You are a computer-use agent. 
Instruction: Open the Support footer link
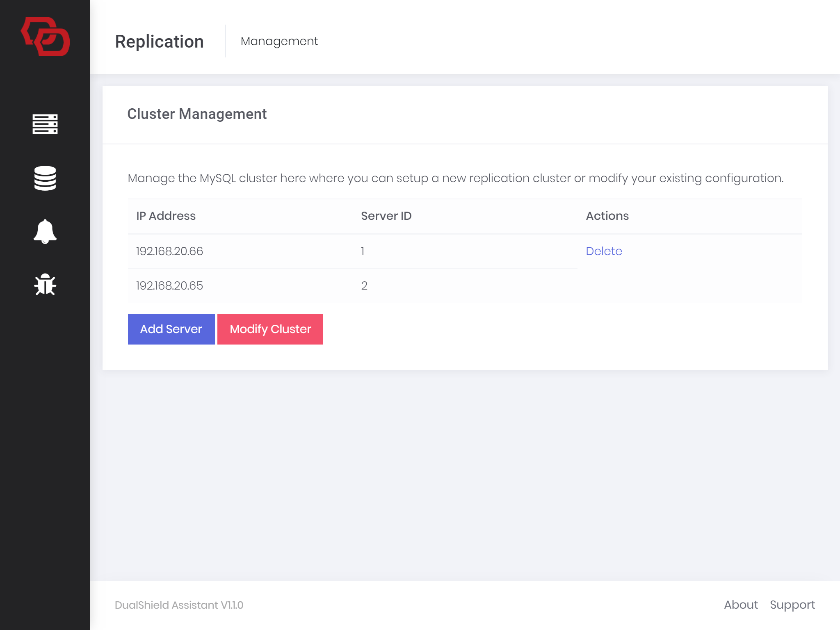pos(792,605)
